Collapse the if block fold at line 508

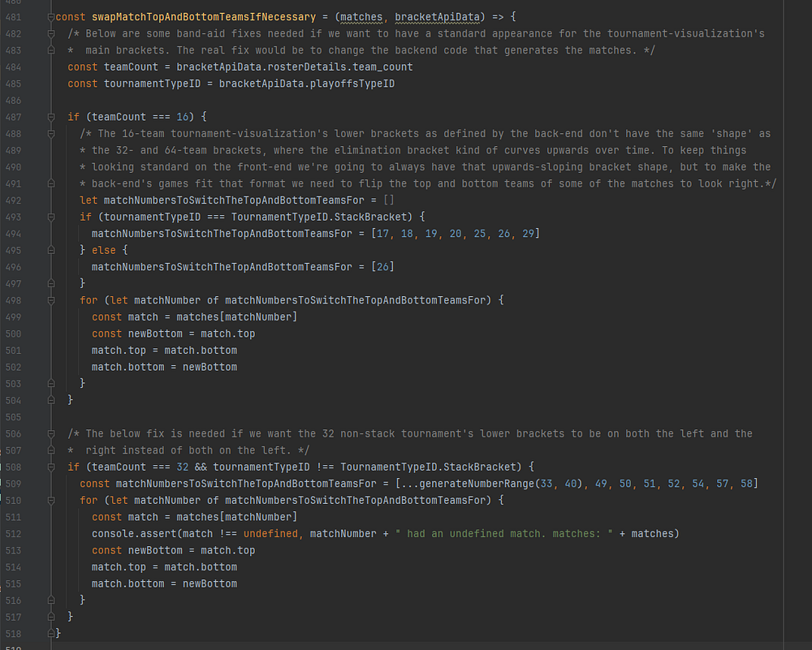[51, 467]
